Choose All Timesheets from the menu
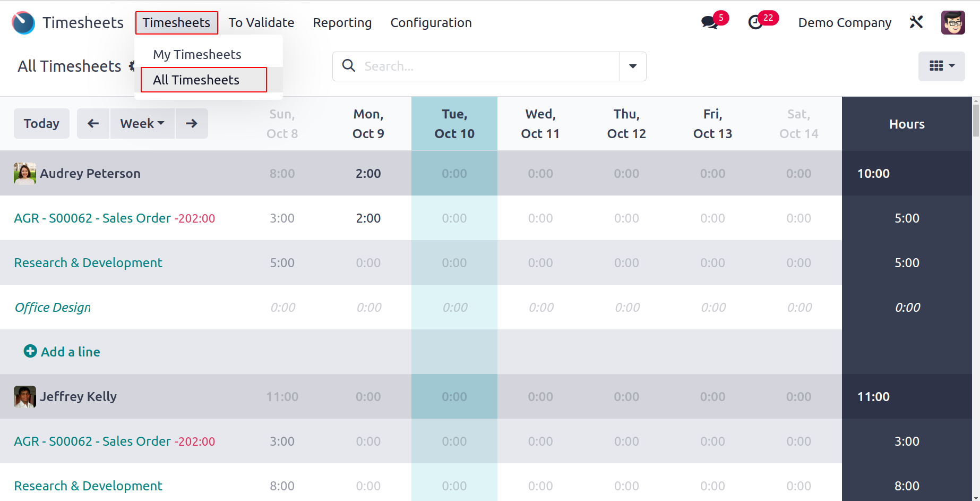Image resolution: width=980 pixels, height=501 pixels. tap(196, 80)
